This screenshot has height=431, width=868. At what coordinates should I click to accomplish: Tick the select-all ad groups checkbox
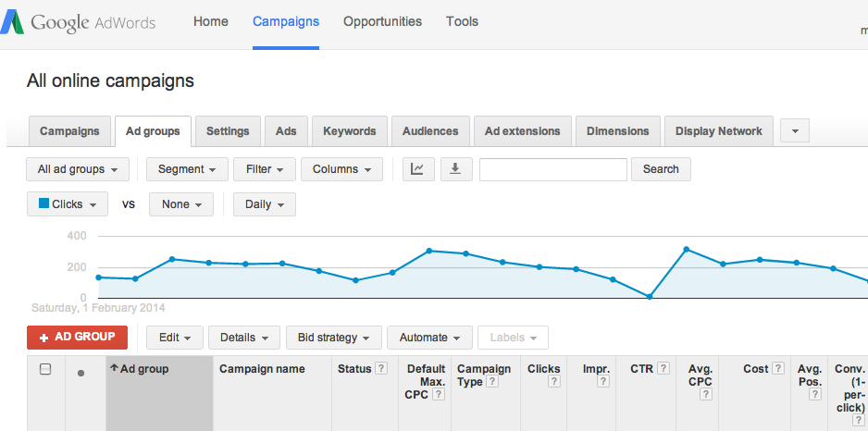45,369
